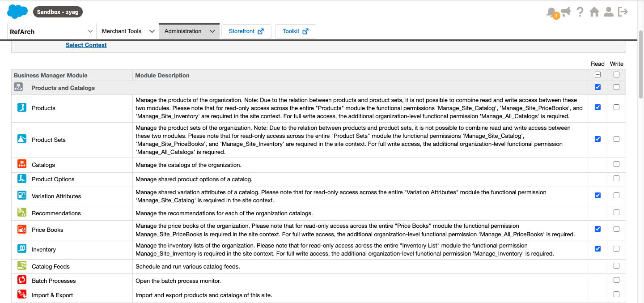Click the vertical page scrollbar
The width and height of the screenshot is (644, 303).
click(640, 63)
